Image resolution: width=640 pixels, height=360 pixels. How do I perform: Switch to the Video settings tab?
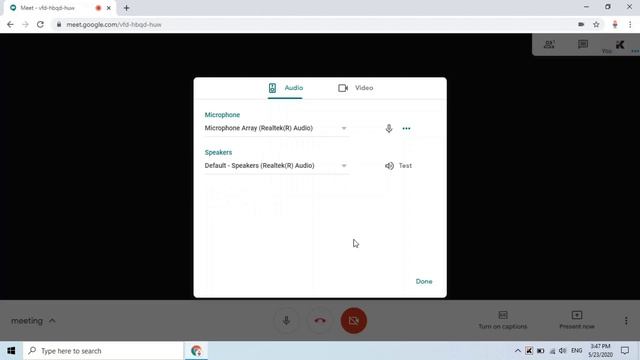tap(356, 88)
